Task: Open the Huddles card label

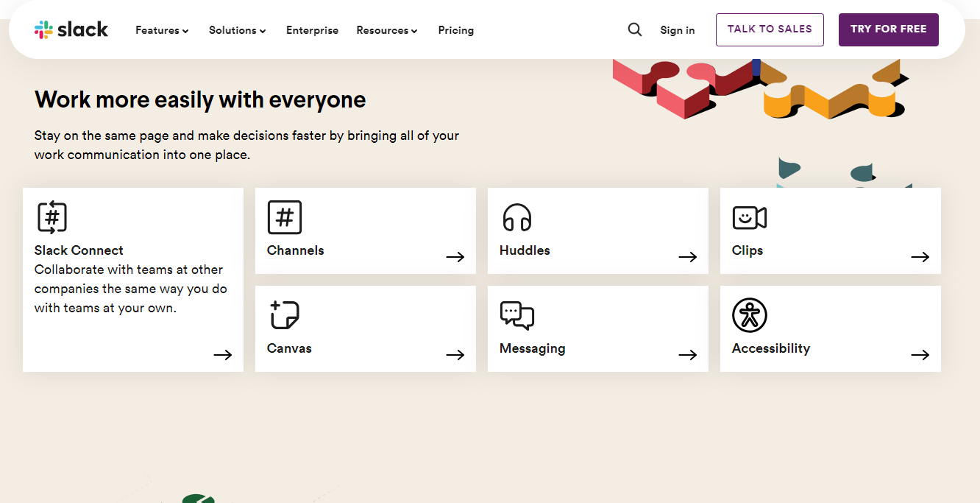Action: (525, 250)
